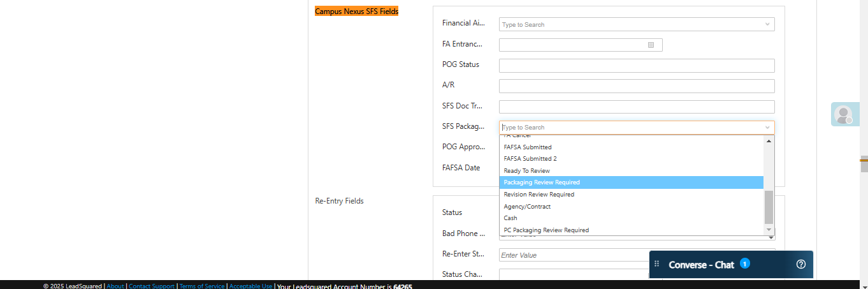
Task: Choose Revision Review Required option
Action: [539, 195]
